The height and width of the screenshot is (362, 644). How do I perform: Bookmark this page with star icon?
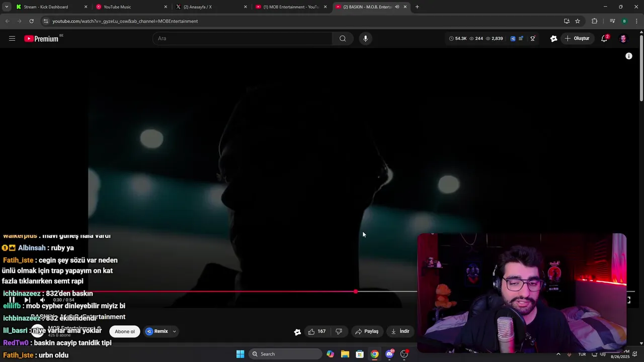578,21
